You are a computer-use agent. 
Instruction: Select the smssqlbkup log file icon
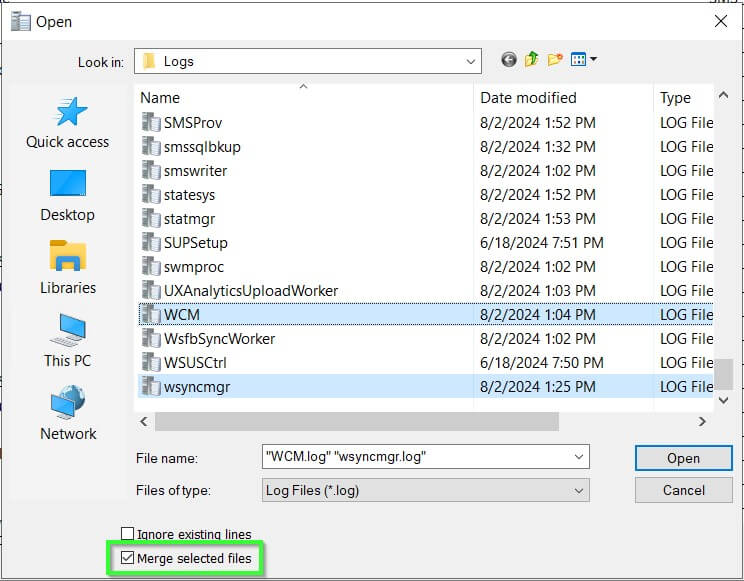point(151,147)
